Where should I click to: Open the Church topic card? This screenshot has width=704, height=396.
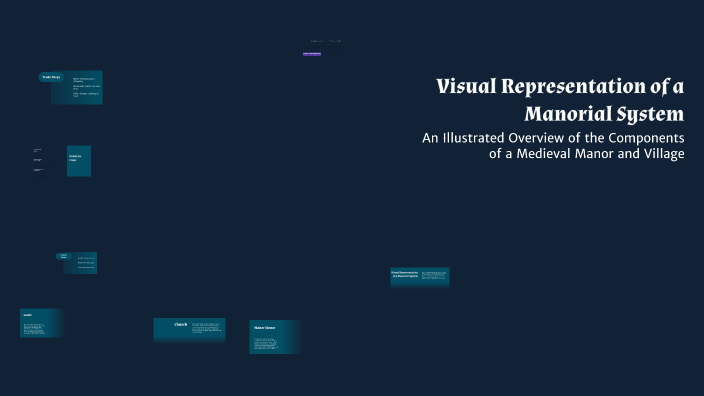pyautogui.click(x=189, y=330)
